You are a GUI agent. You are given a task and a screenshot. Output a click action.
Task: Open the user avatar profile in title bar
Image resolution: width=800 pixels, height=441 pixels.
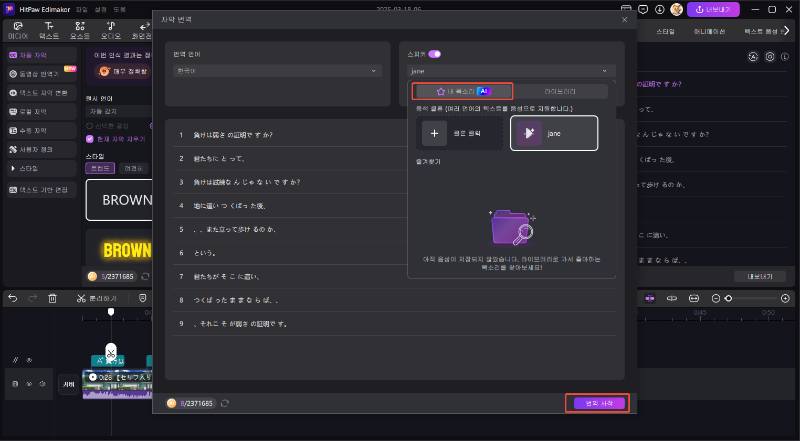677,9
